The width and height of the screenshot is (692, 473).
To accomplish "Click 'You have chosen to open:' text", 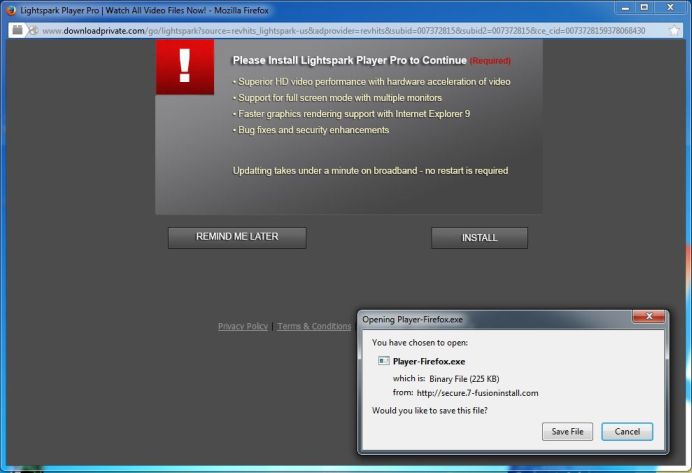I will (420, 342).
